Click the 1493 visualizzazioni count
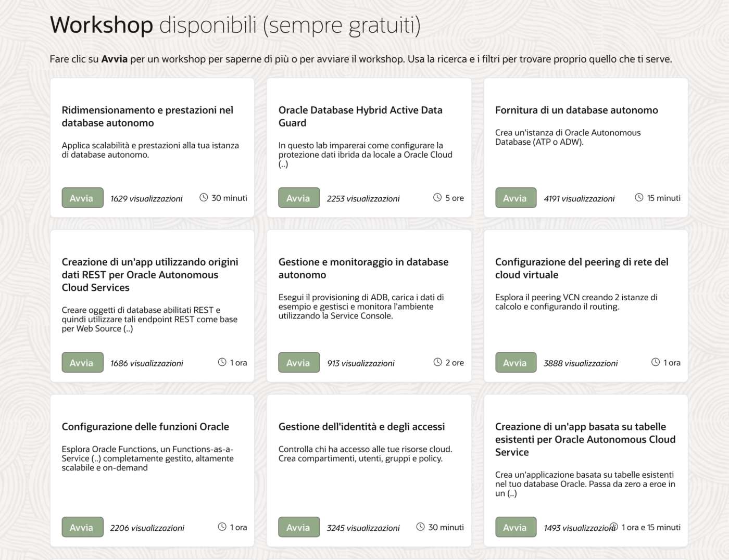729x560 pixels. 580,527
